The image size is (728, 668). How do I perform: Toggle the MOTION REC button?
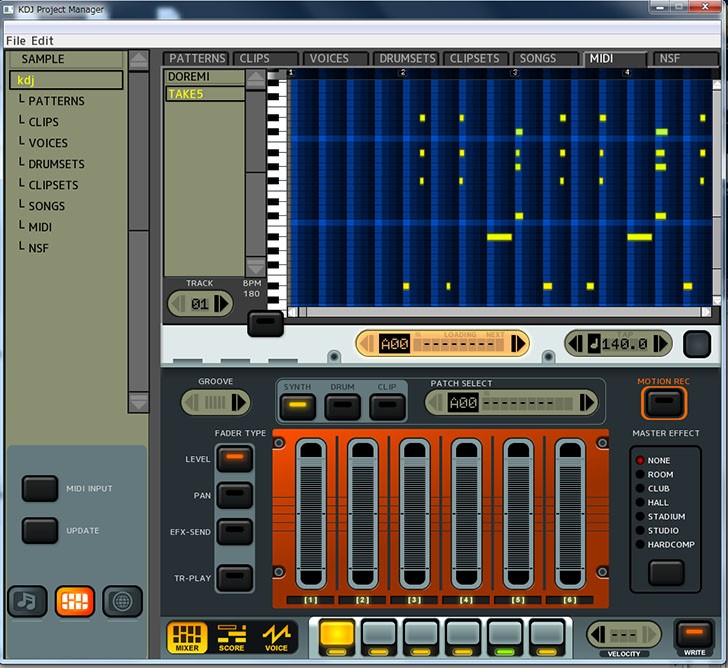(x=664, y=403)
